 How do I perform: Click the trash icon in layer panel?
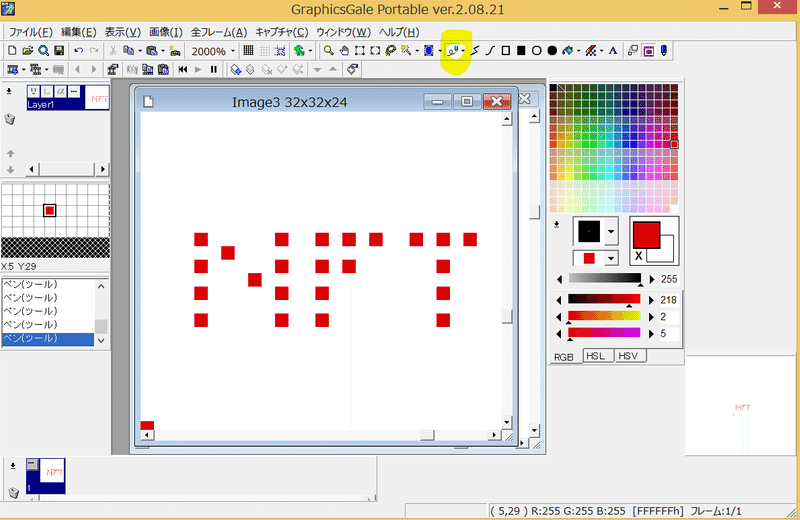[10, 119]
